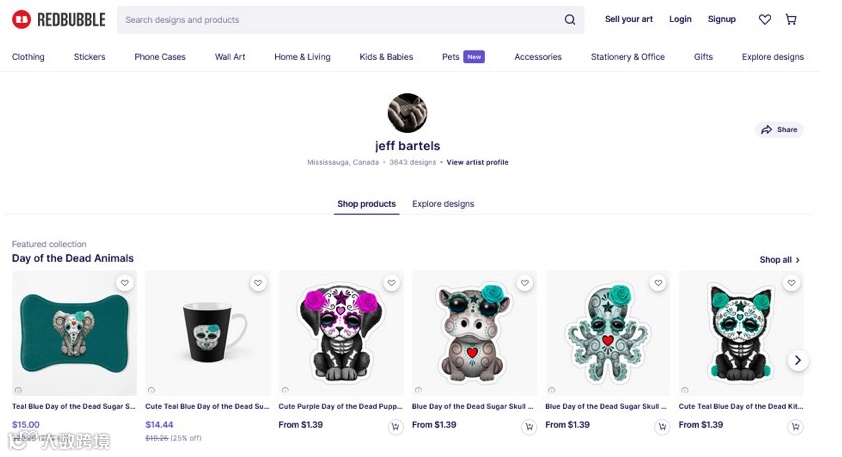Click the search magnifier icon
This screenshot has height=457, width=842.
click(x=570, y=20)
